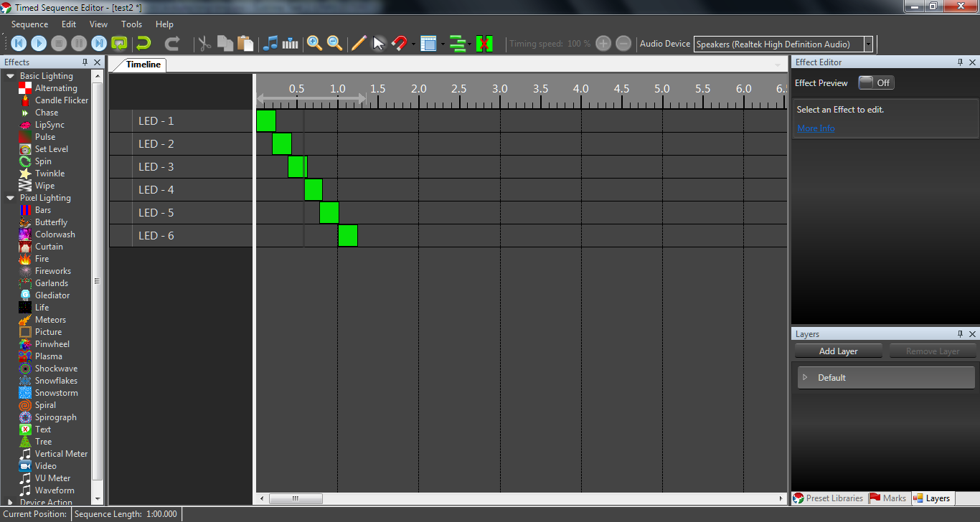Click the blue music note audio icon
This screenshot has width=980, height=522.
pos(270,44)
